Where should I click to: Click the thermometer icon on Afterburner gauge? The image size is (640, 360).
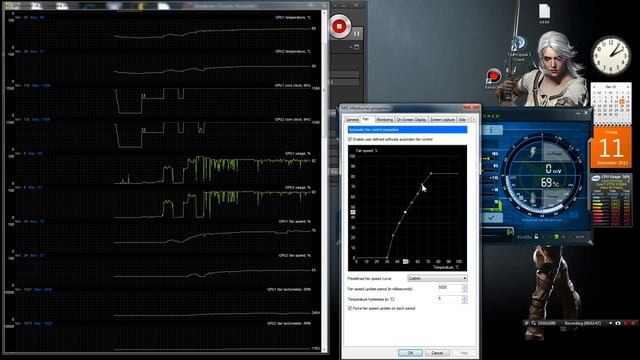point(533,198)
